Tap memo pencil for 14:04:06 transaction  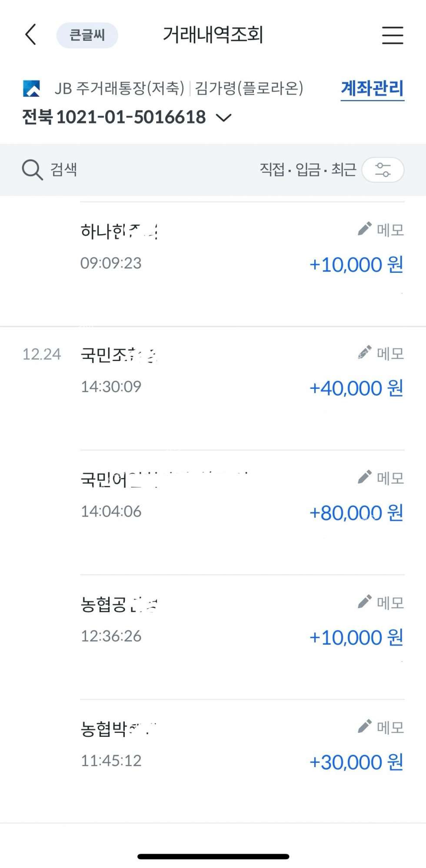[365, 477]
